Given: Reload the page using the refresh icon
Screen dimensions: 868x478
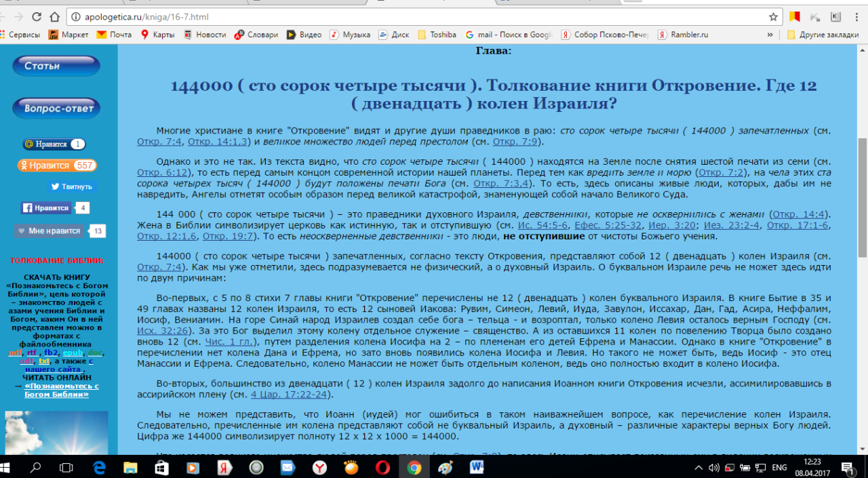Looking at the screenshot, I should coord(37,17).
